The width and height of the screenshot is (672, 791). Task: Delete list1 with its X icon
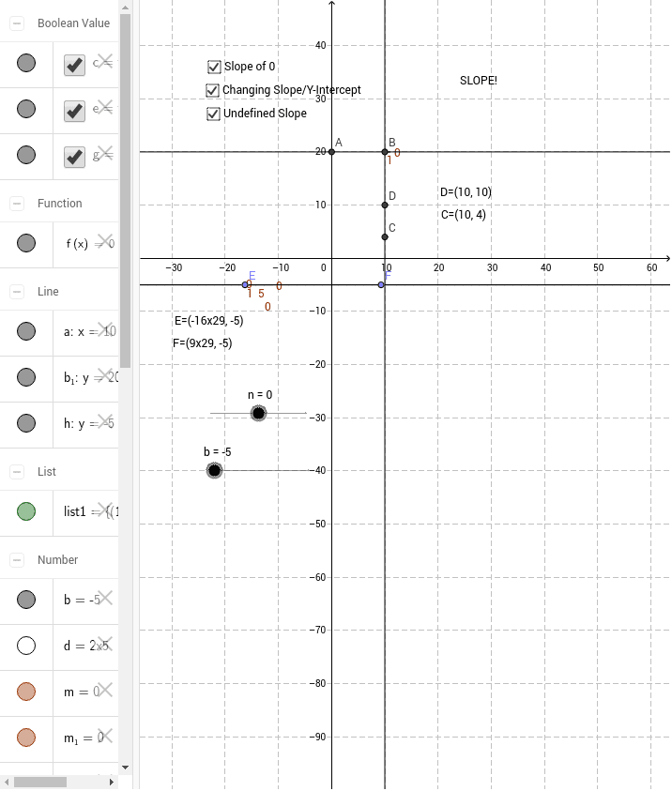[x=105, y=510]
